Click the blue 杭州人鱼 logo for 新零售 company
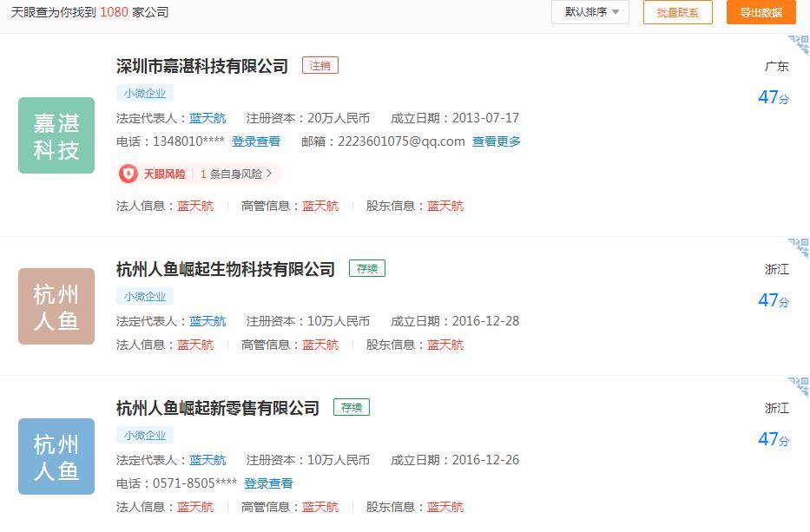Viewport: 810px width, 532px height. click(x=56, y=456)
